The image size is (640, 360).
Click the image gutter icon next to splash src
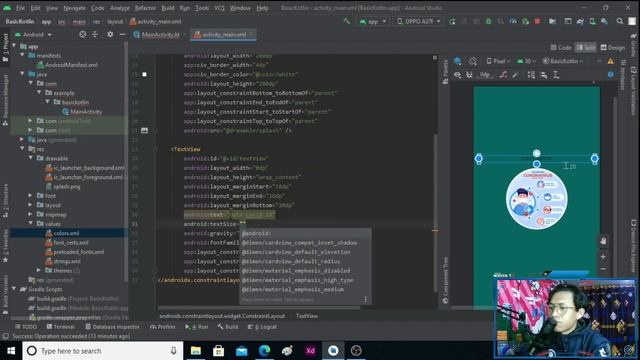(x=144, y=131)
